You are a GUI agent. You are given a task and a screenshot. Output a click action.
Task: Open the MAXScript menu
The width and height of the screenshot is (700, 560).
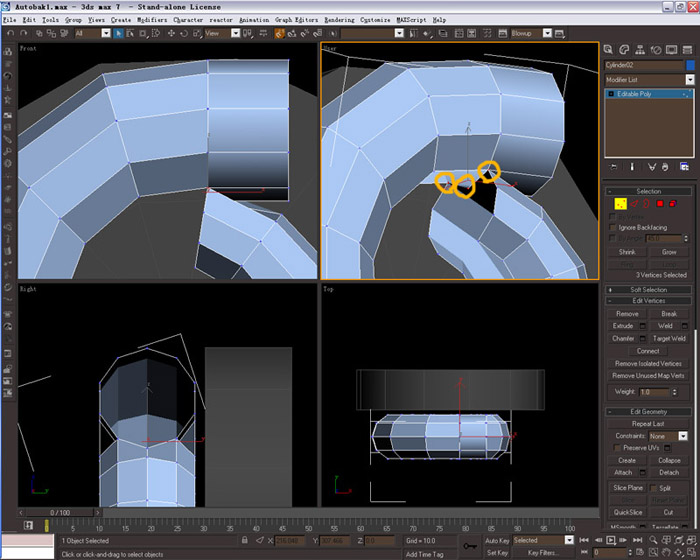(x=411, y=20)
